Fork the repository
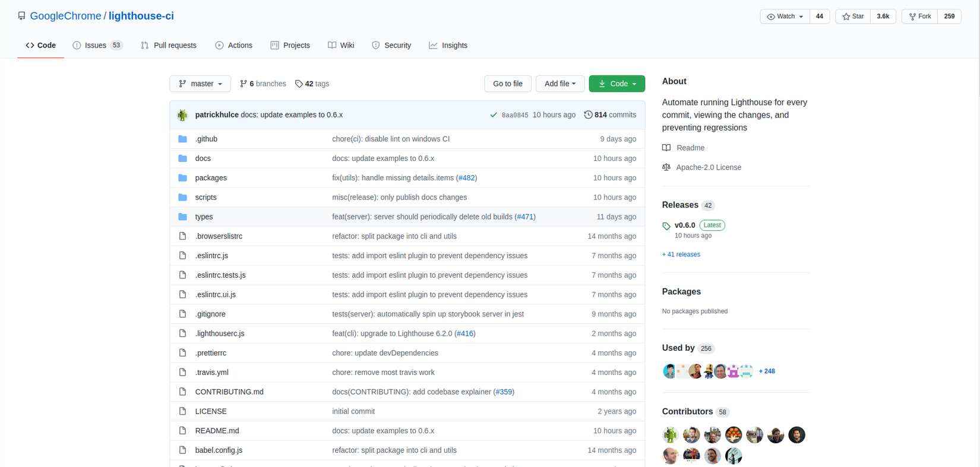980x467 pixels. 920,17
